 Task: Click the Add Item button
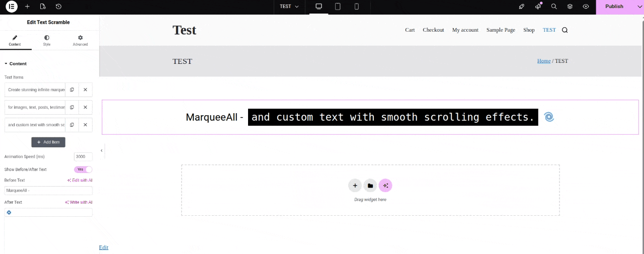pos(48,142)
